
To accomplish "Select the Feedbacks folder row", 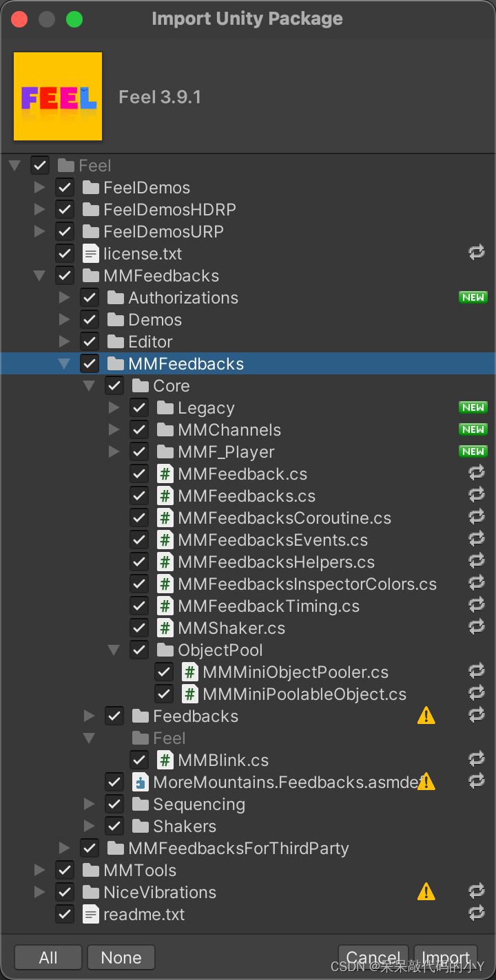I will (x=248, y=716).
